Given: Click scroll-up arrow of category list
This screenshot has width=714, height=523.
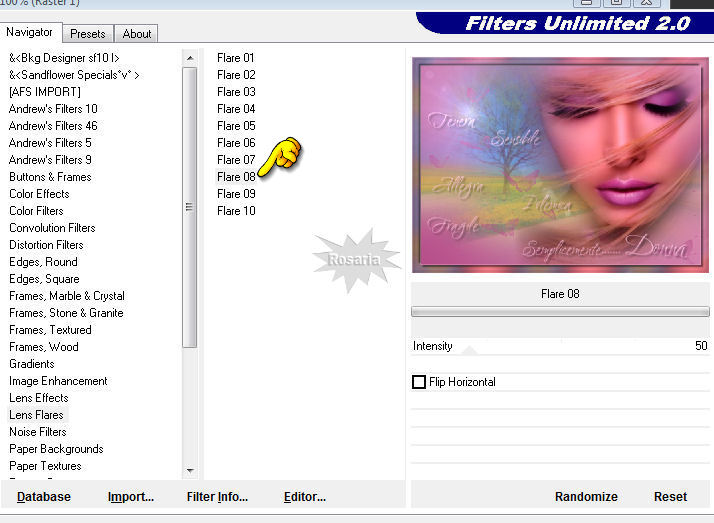Looking at the screenshot, I should 190,58.
